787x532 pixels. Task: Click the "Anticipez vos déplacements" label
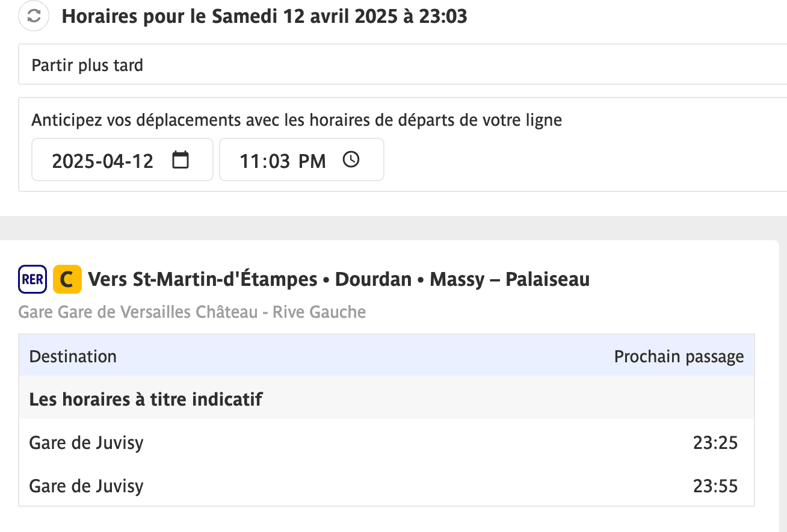point(297,120)
